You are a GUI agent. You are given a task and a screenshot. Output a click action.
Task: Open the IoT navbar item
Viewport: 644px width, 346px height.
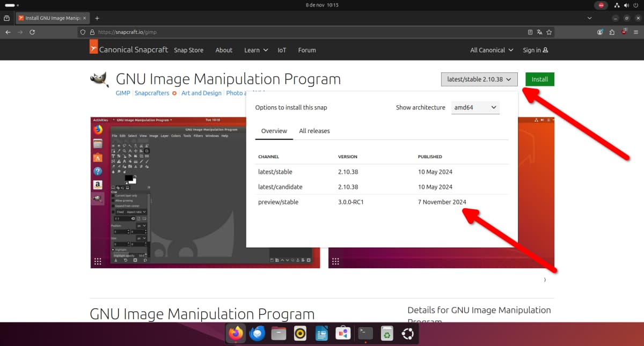pyautogui.click(x=282, y=50)
